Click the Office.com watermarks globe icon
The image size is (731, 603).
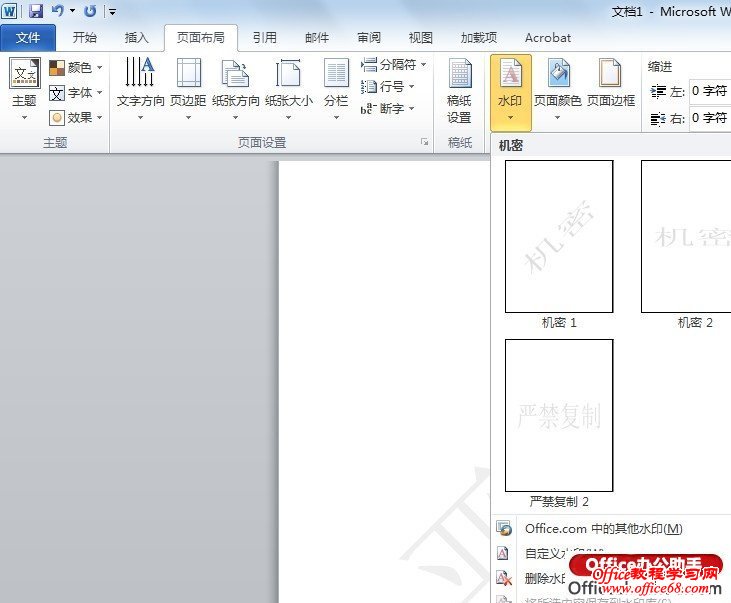point(503,528)
